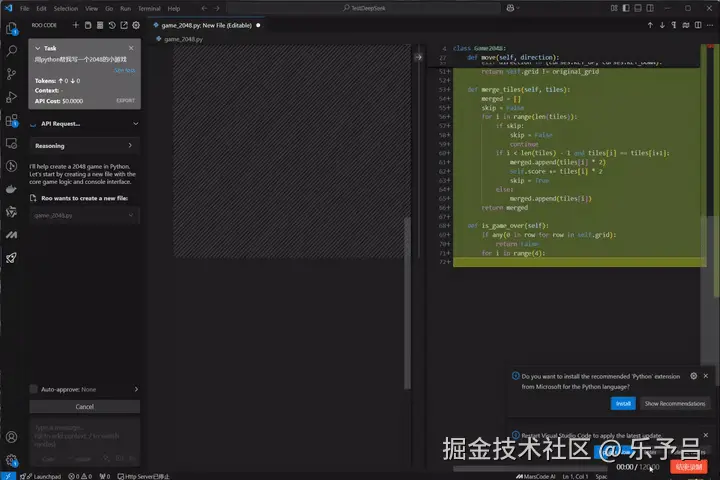Open the Search view in activity bar
Image resolution: width=720 pixels, height=480 pixels.
(x=11, y=51)
